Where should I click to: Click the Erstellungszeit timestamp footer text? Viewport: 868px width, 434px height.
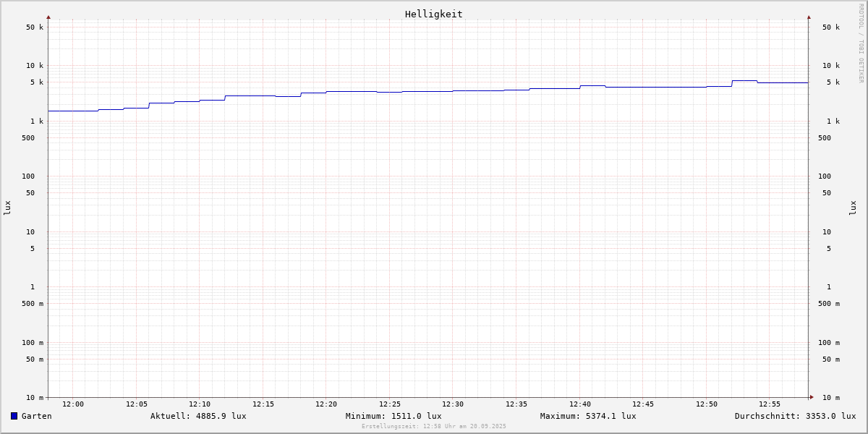[x=434, y=427]
